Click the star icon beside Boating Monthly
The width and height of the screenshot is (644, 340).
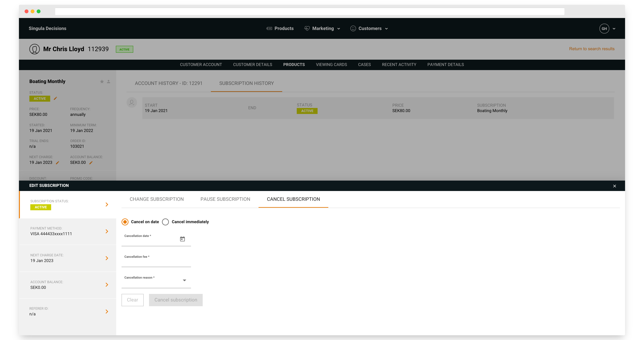pos(102,81)
